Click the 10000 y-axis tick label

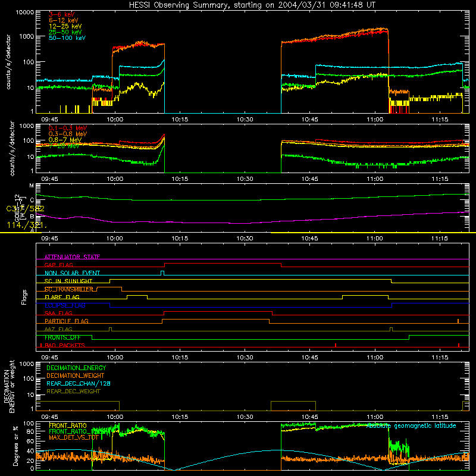(25, 12)
